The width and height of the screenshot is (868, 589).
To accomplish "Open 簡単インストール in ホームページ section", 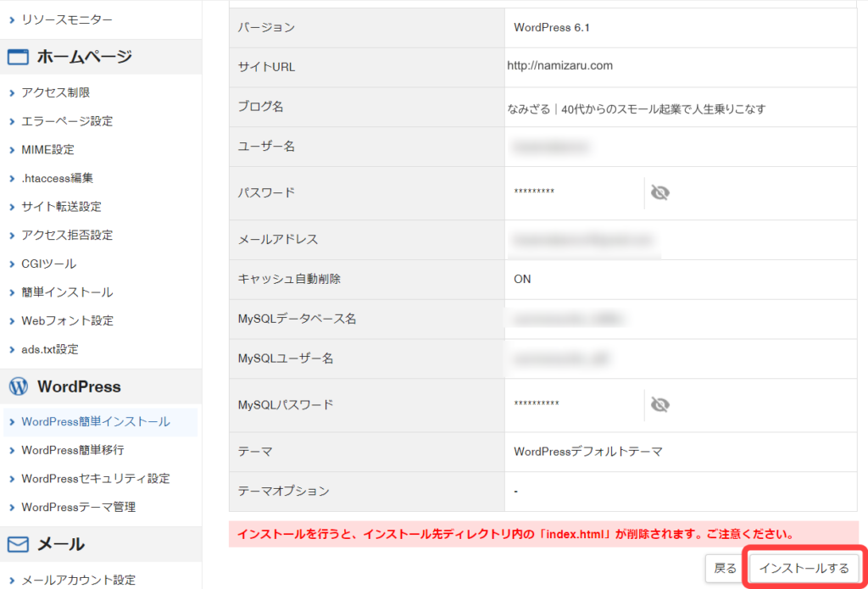I will click(x=66, y=292).
